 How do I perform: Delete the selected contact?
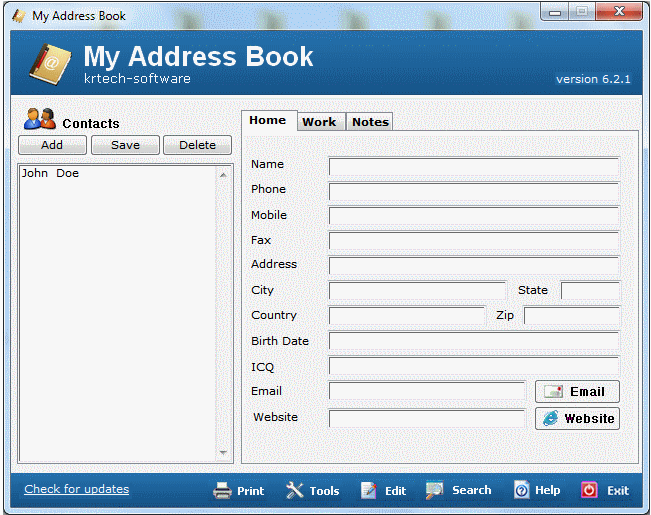[x=198, y=145]
